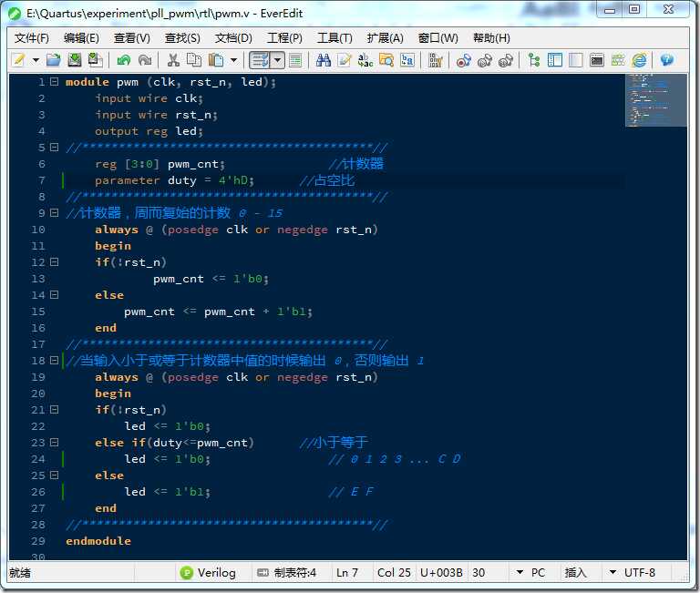Click the U+003B character code in status bar
The image size is (700, 593).
(441, 572)
